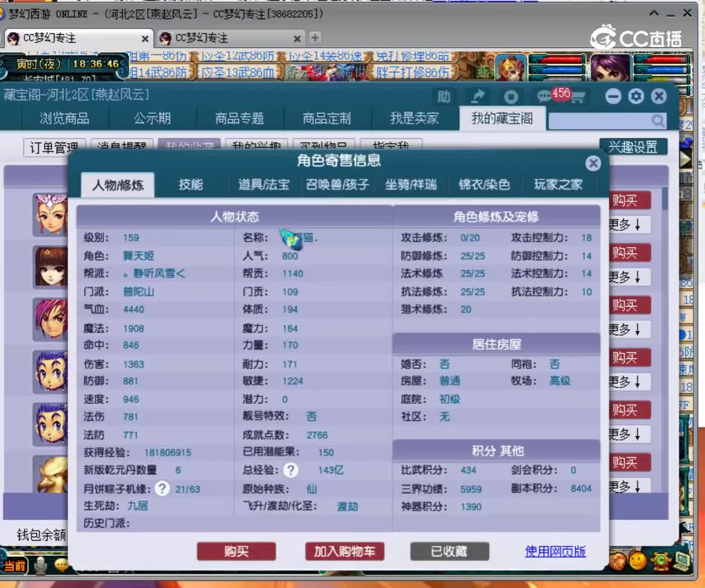Viewport: 705px width, 588px height.
Task: Open the 商品专题 menu tab
Action: pyautogui.click(x=240, y=118)
